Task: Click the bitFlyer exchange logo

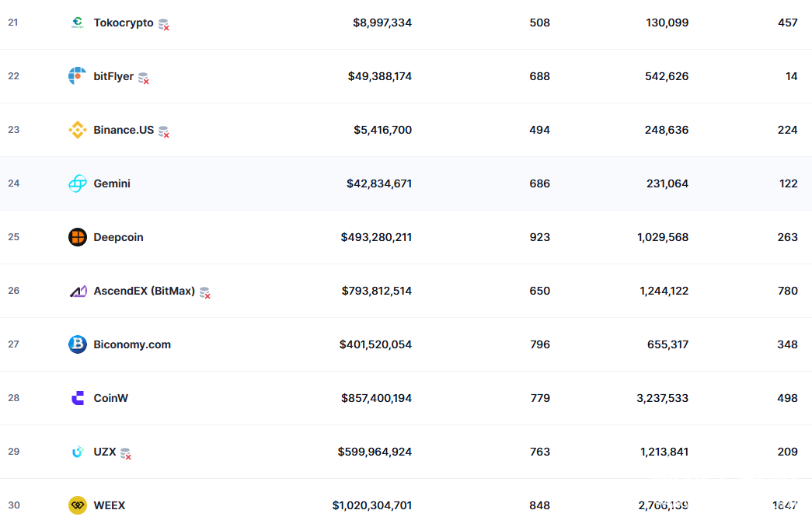Action: tap(77, 76)
